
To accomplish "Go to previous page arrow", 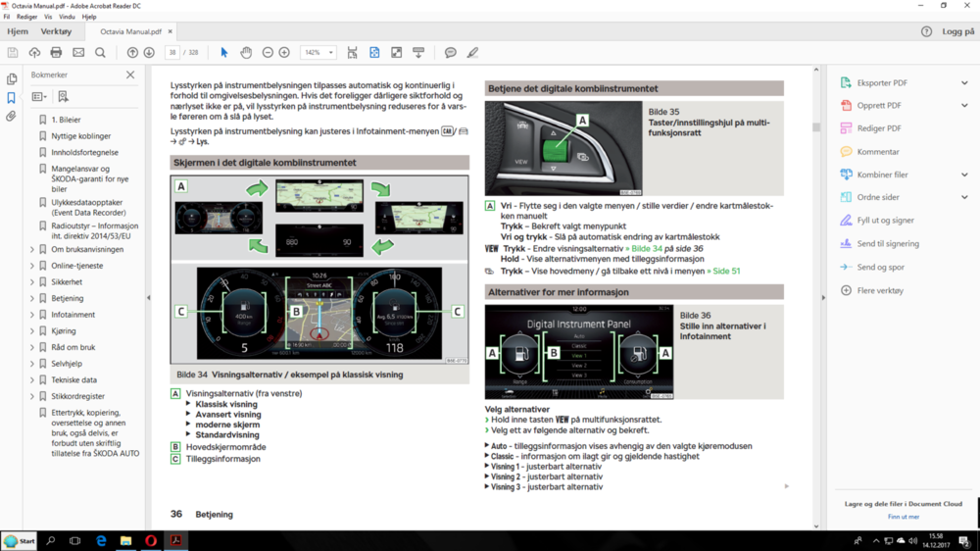I will [132, 53].
